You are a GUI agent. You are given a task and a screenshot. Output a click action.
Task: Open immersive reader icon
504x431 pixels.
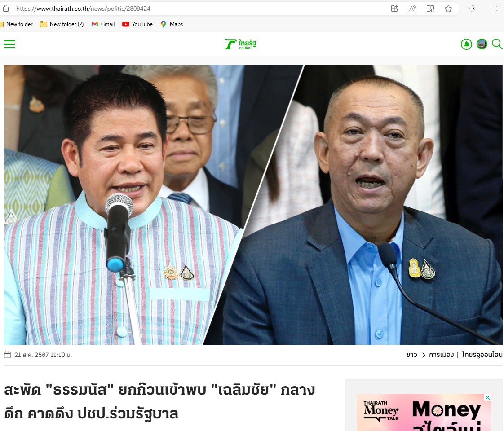click(430, 9)
